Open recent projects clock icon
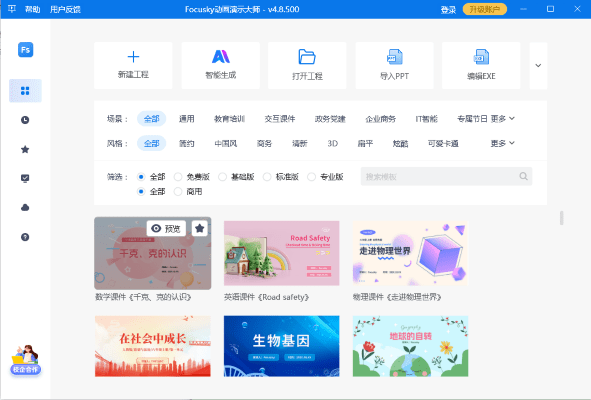This screenshot has height=400, width=591. [x=25, y=120]
